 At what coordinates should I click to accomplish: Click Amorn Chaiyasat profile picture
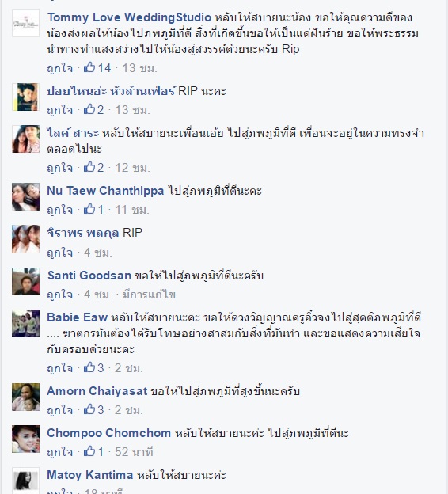tap(26, 397)
